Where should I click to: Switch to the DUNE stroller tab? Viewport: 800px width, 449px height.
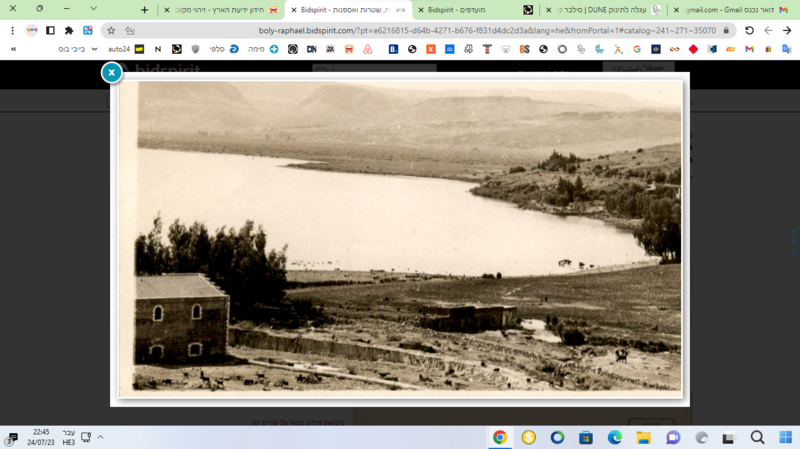604,10
